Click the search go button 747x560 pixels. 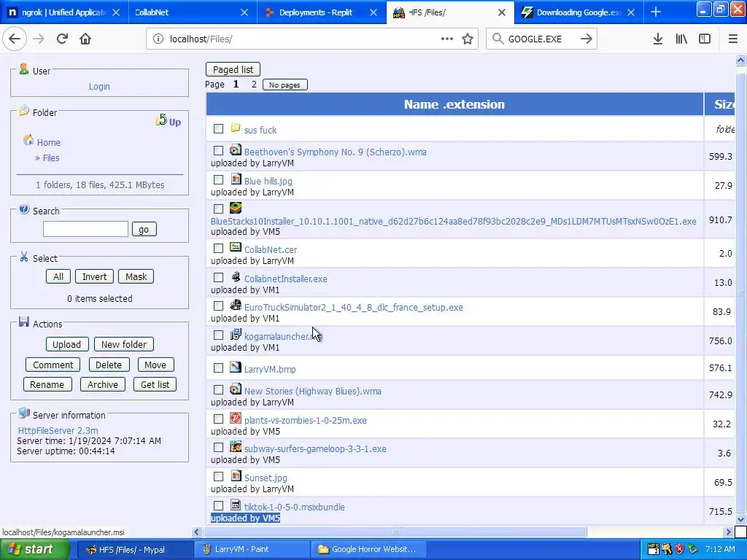pos(144,229)
